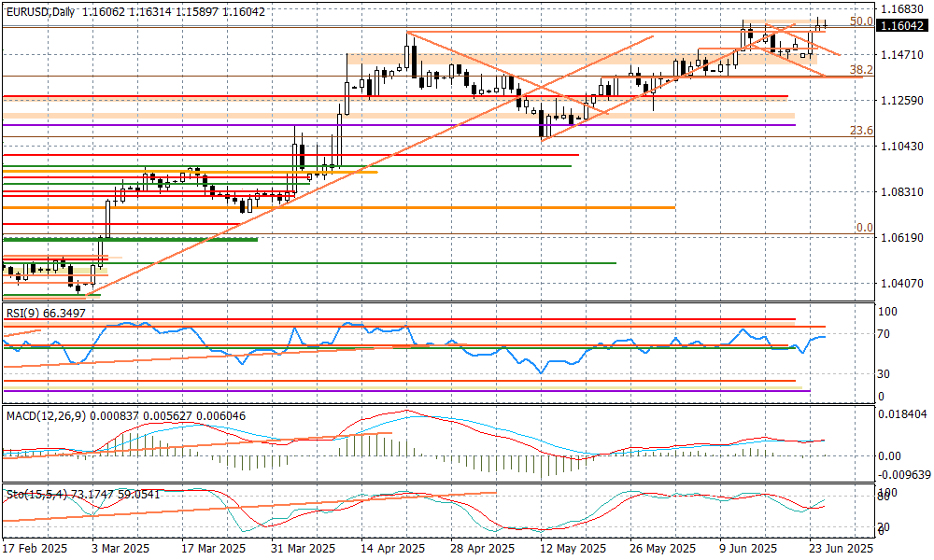This screenshot has width=934, height=560.
Task: Click the 17 Feb 2025 date label
Action: (35, 548)
